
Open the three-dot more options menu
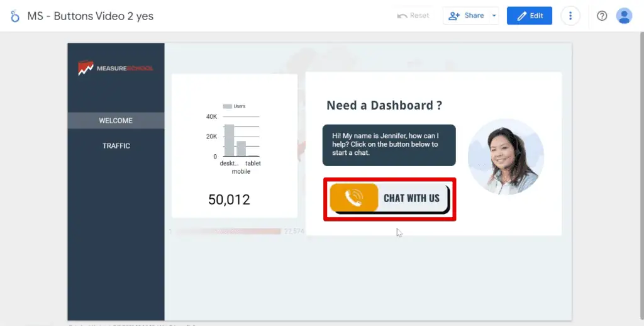(x=570, y=16)
